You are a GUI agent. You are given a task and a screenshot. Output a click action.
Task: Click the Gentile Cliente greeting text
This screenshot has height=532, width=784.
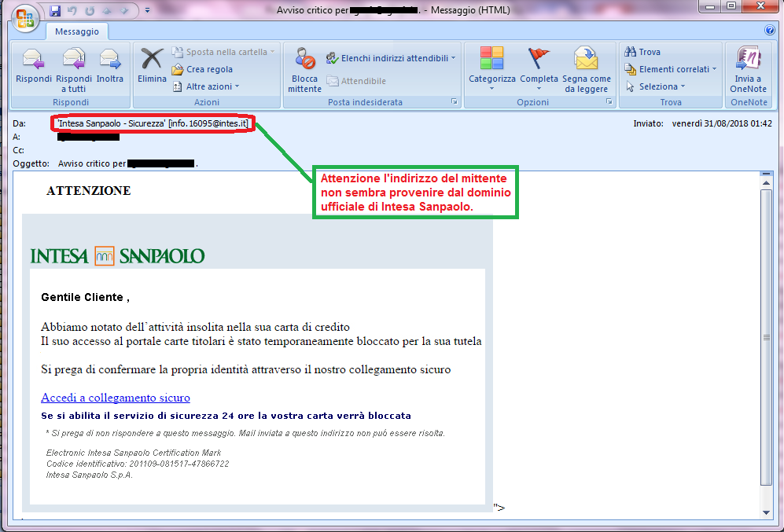point(85,297)
